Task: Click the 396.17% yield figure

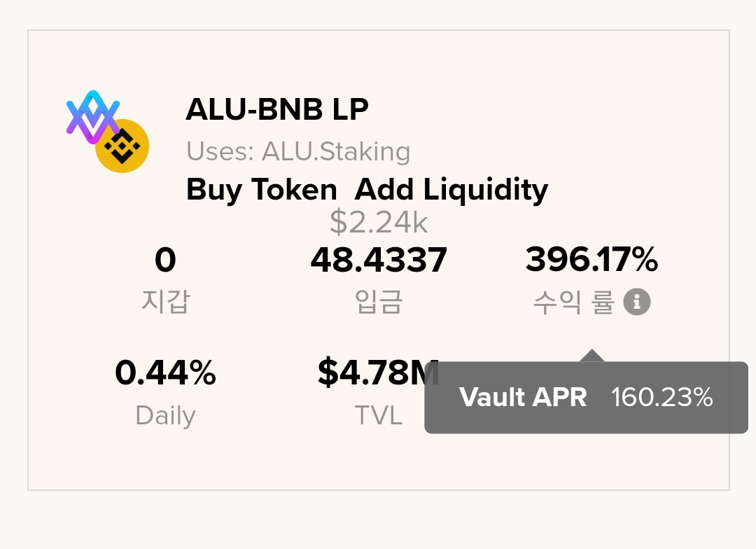Action: 591,260
